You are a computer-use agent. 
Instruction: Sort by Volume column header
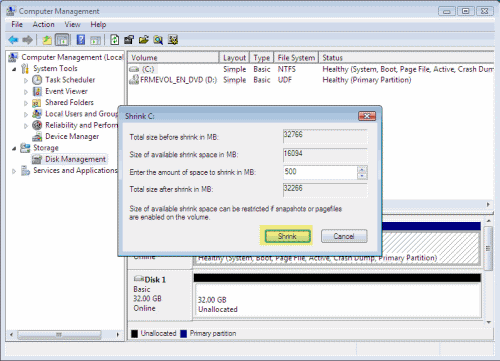tap(173, 58)
